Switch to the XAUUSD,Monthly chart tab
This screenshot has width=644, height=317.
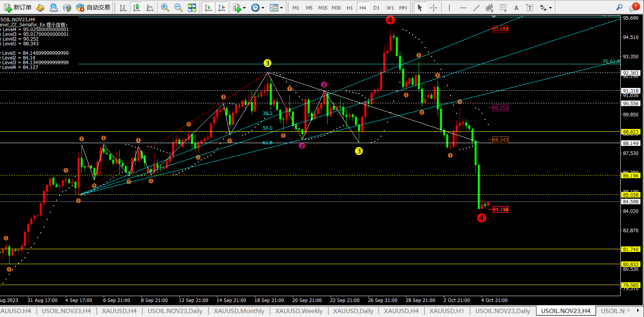point(239,311)
